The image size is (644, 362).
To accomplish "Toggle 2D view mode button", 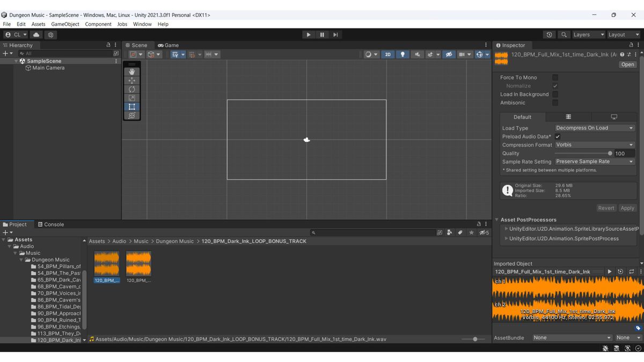I will (387, 55).
